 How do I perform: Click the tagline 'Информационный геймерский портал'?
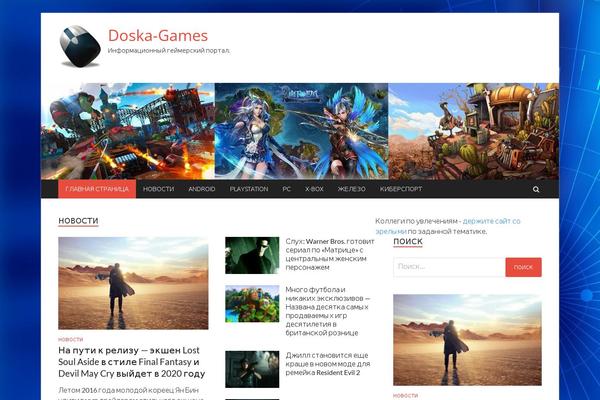point(169,51)
